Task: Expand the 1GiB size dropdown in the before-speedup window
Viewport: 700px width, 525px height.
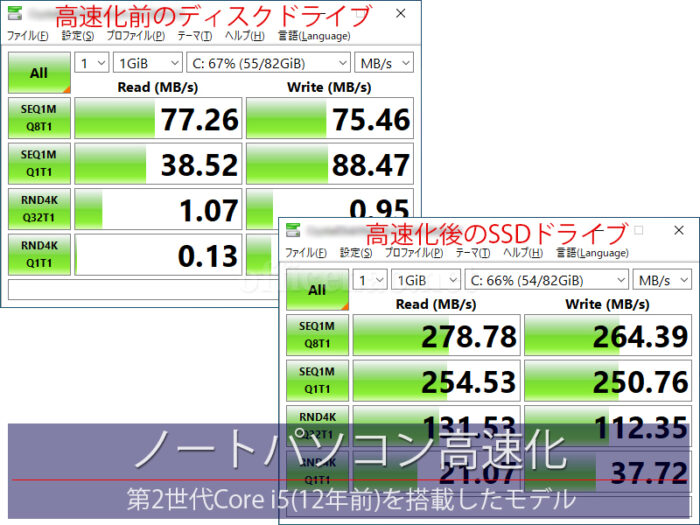Action: coord(148,63)
